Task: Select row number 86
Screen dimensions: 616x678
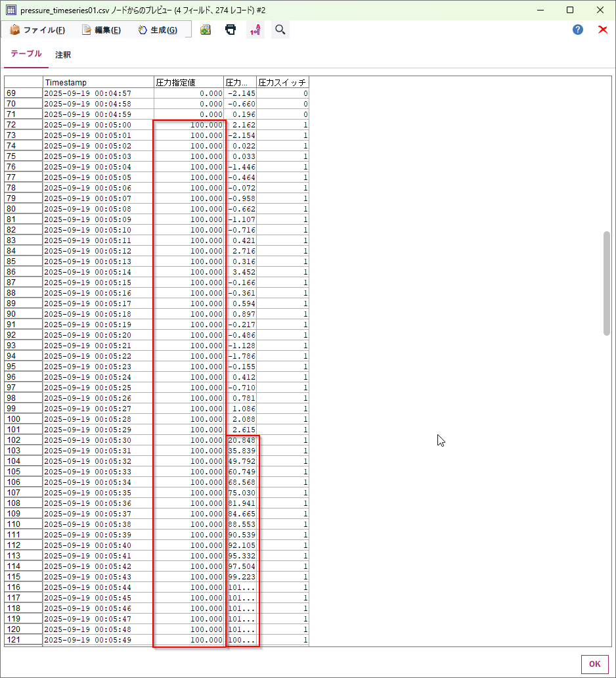Action: point(24,271)
